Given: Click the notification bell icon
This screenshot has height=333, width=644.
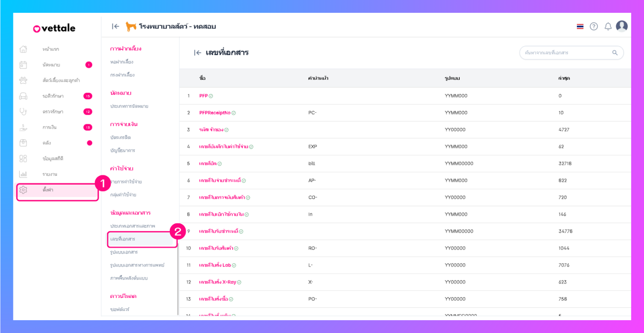Looking at the screenshot, I should 608,27.
